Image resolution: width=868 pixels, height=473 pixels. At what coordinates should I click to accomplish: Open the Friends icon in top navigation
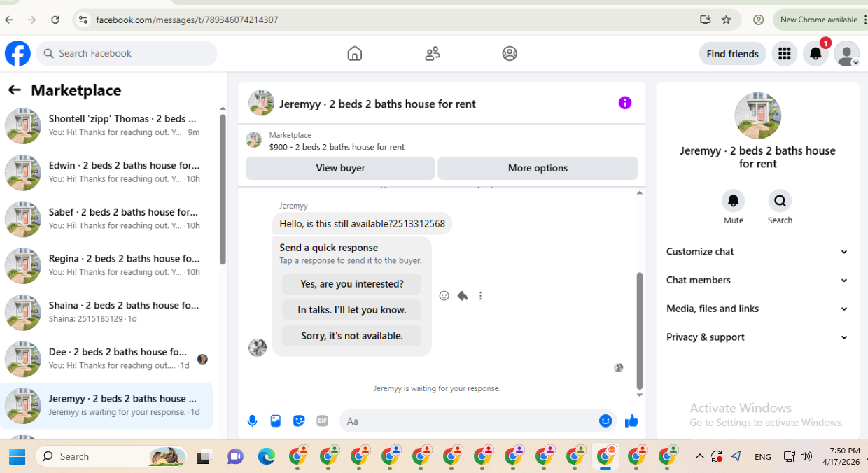pyautogui.click(x=433, y=53)
